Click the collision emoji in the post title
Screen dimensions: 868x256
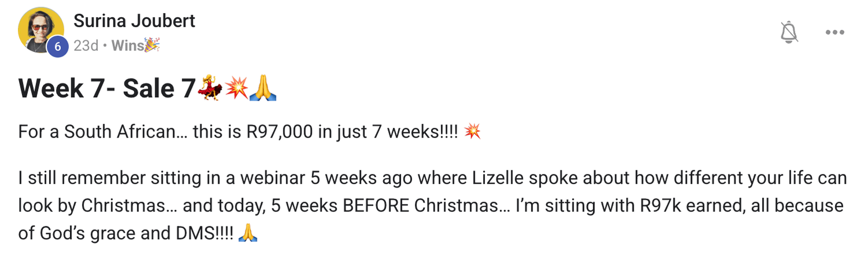click(236, 88)
